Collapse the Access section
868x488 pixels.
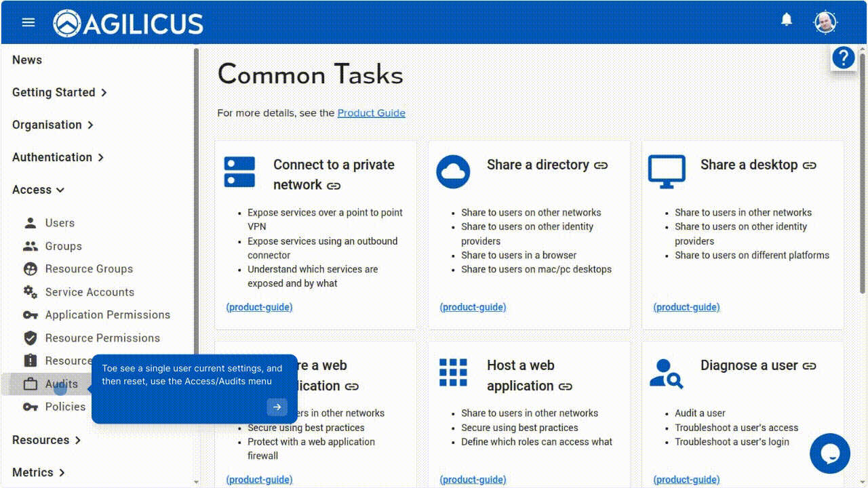39,190
